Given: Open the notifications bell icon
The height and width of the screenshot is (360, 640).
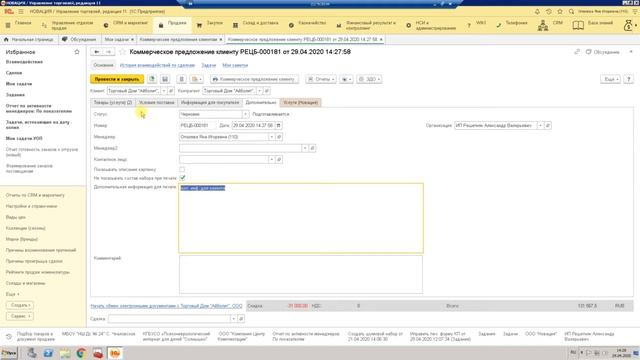Looking at the screenshot, I should pyautogui.click(x=537, y=11).
